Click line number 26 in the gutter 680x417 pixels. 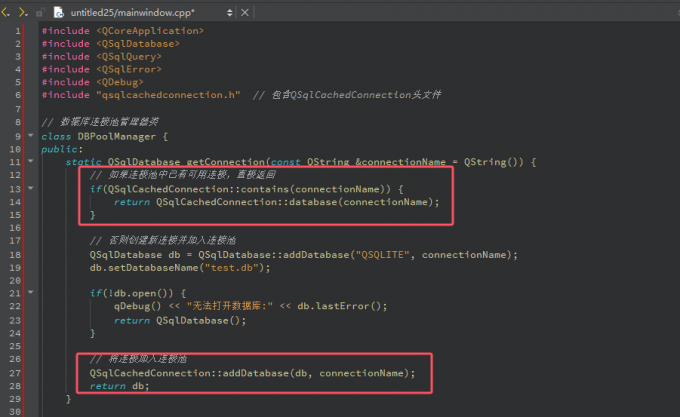tap(15, 358)
